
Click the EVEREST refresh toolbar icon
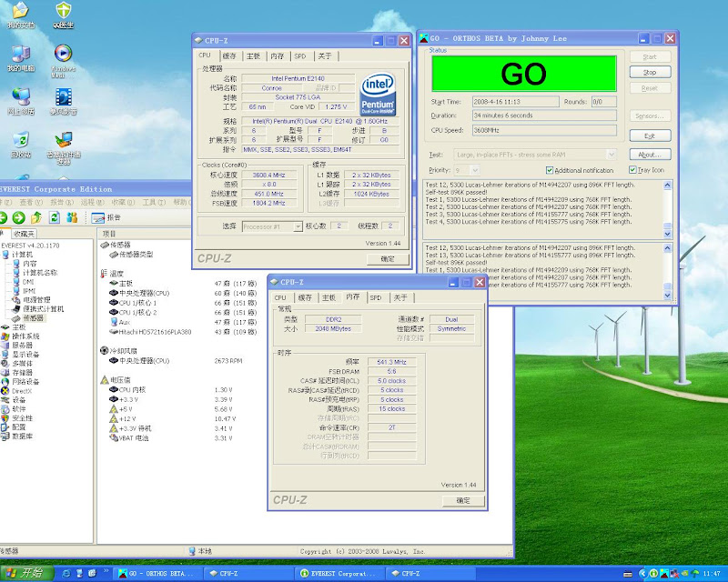[56, 217]
